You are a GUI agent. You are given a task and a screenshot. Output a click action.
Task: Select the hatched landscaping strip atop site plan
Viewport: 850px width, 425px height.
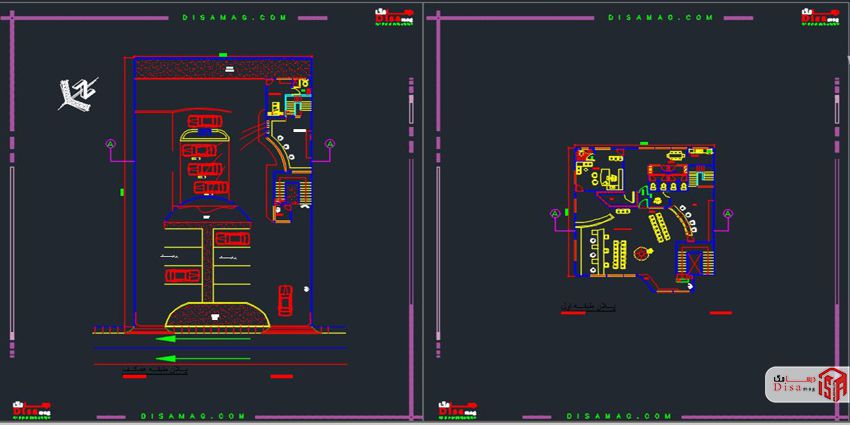(219, 67)
